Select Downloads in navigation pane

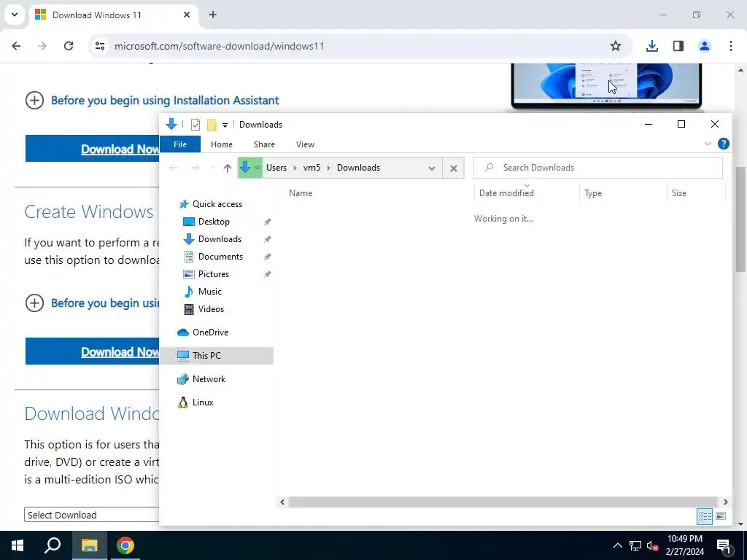(x=220, y=239)
